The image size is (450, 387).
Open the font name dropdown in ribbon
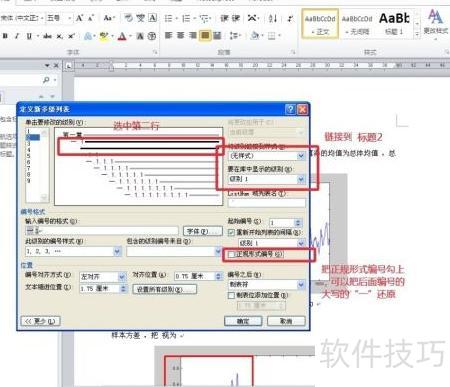click(42, 18)
